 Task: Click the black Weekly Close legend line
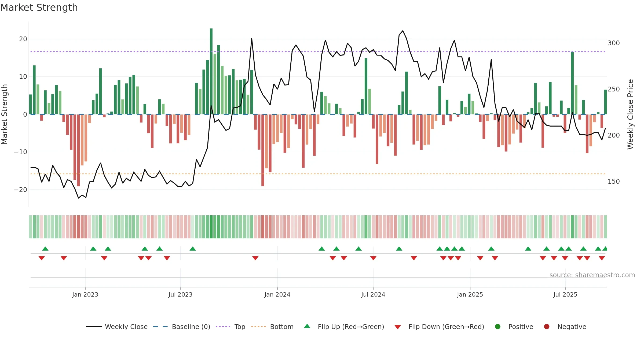(x=94, y=327)
